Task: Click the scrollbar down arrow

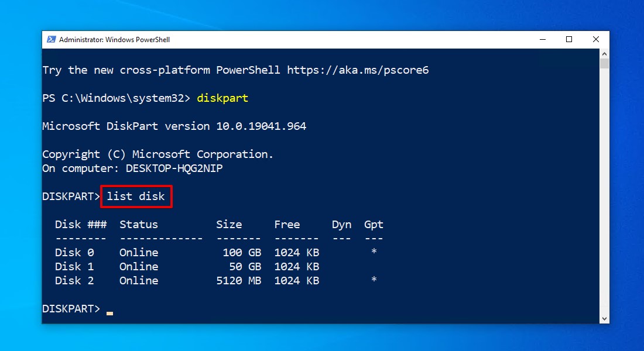Action: (604, 319)
